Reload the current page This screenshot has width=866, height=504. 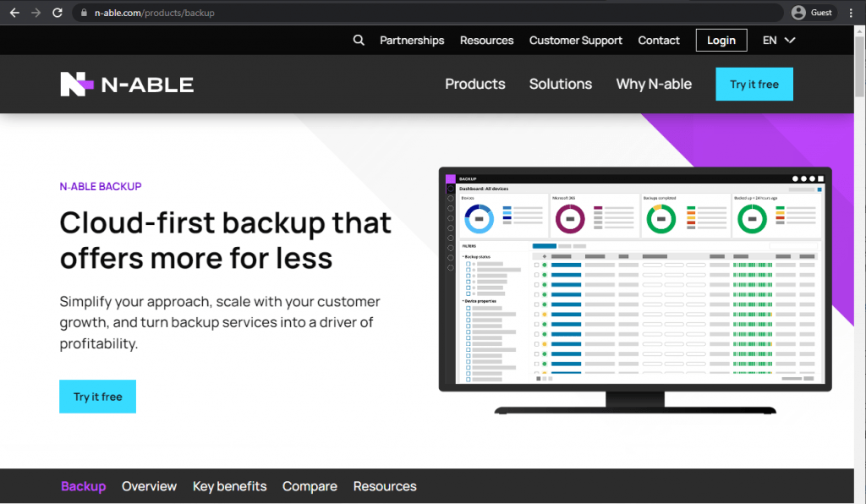pos(58,13)
